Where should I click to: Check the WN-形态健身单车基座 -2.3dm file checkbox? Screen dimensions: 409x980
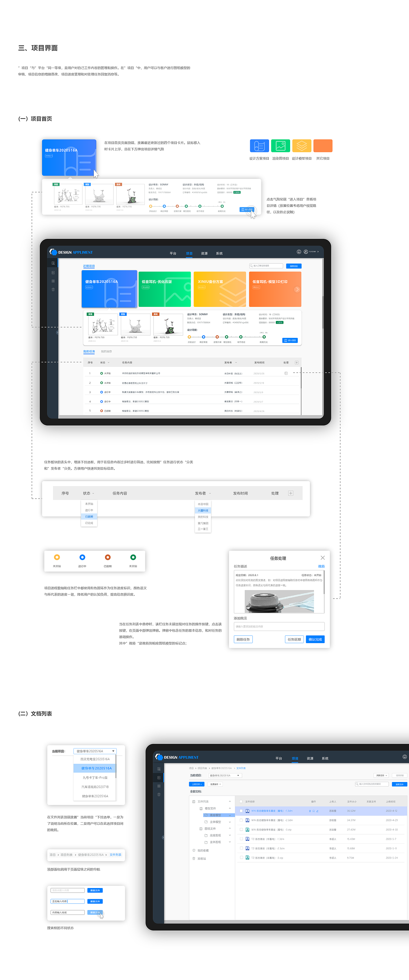pos(241,820)
